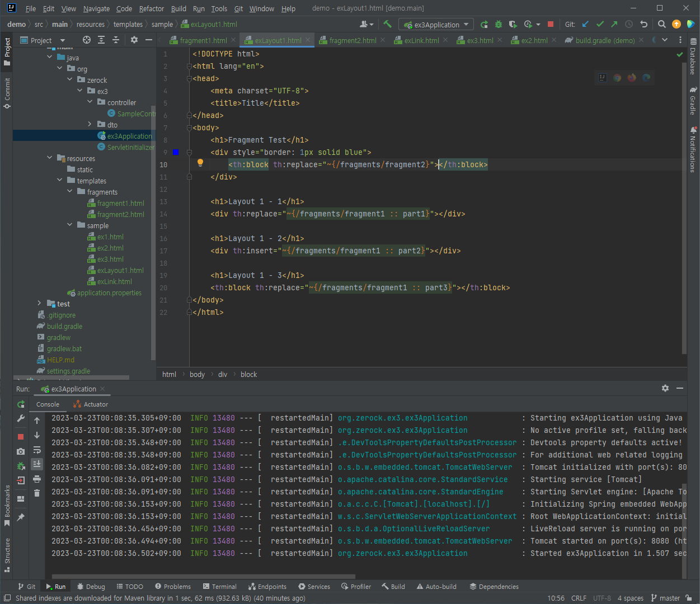The height and width of the screenshot is (604, 700).
Task: Click the yellow lightbulb intention icon
Action: click(x=200, y=163)
